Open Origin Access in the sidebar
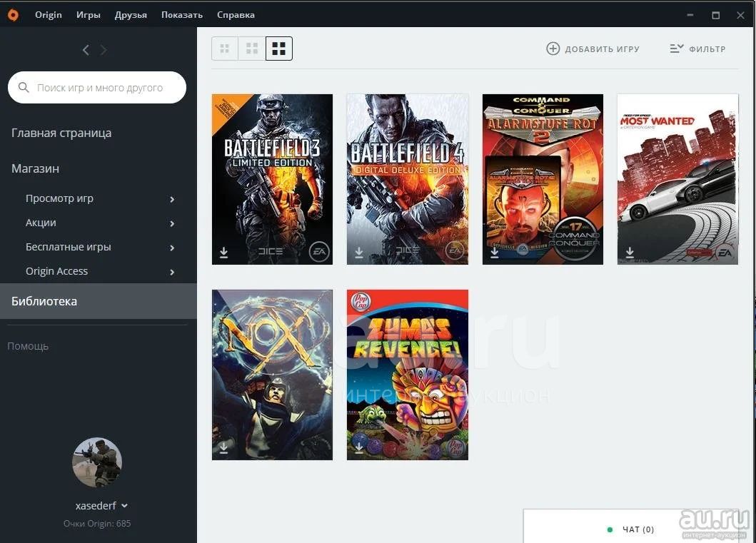The width and height of the screenshot is (756, 543). (x=56, y=271)
